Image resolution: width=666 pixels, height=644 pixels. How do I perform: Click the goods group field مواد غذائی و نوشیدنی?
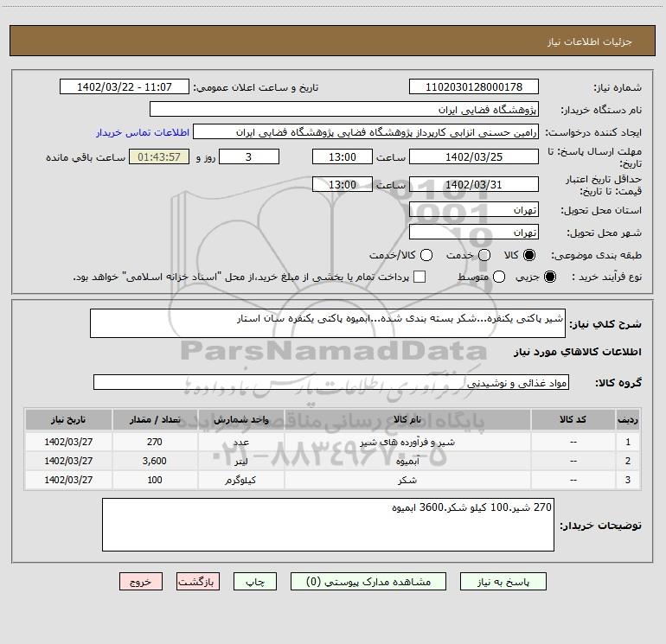click(331, 382)
